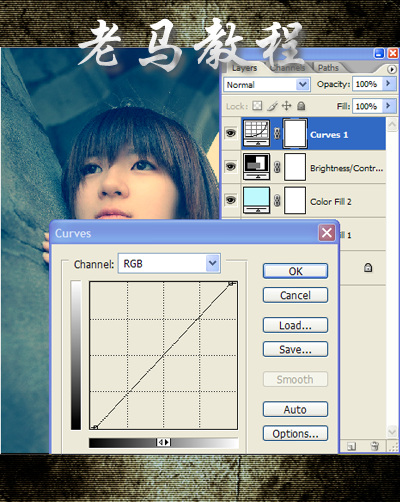This screenshot has width=400, height=502.
Task: Create a new layer with bottom icon
Action: (351, 446)
